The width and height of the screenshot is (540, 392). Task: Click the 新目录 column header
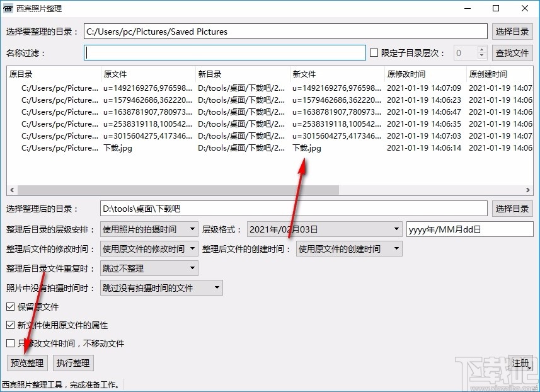pyautogui.click(x=243, y=74)
